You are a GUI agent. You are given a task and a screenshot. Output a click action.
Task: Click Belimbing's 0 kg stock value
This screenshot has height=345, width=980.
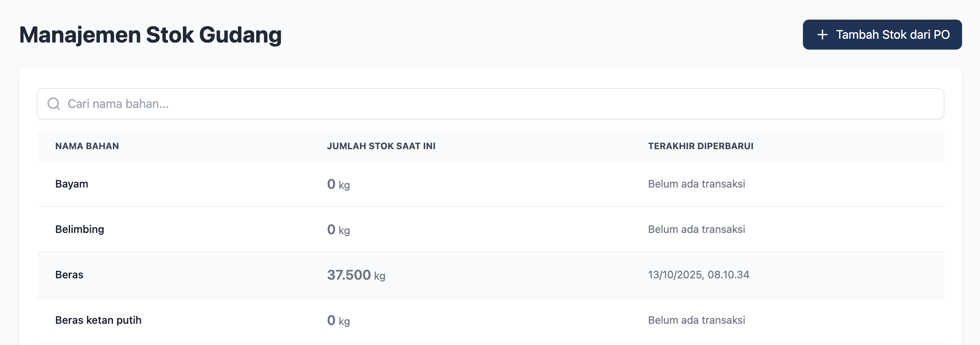coord(338,230)
